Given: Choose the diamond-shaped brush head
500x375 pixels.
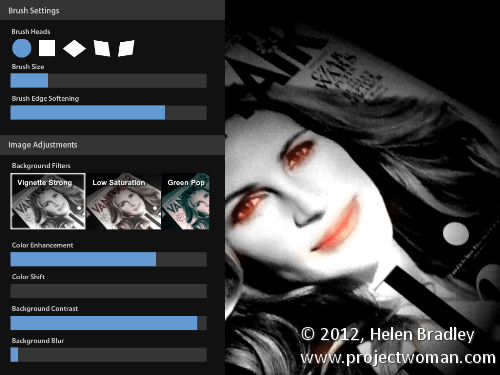Looking at the screenshot, I should (x=74, y=48).
